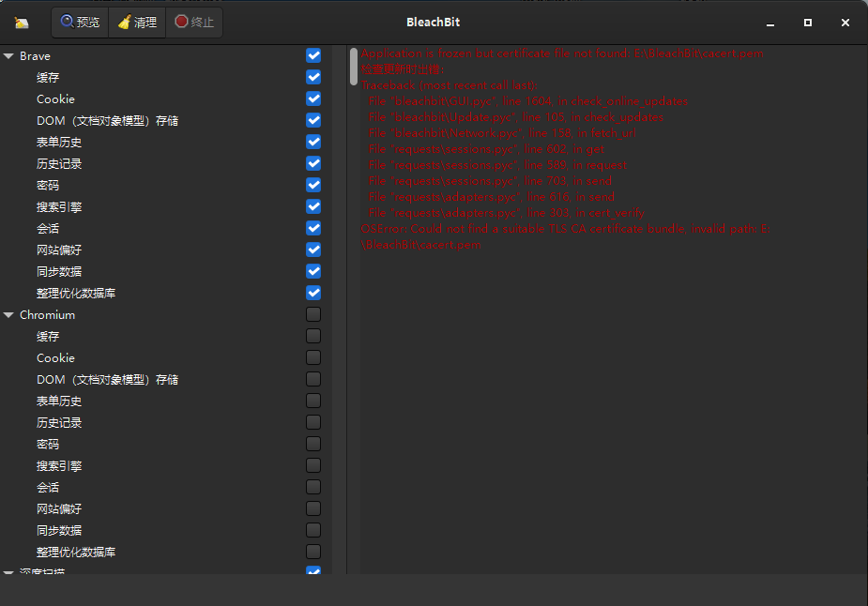Select 密码 under Chromium
Screen dimensions: 868x606
pos(48,445)
